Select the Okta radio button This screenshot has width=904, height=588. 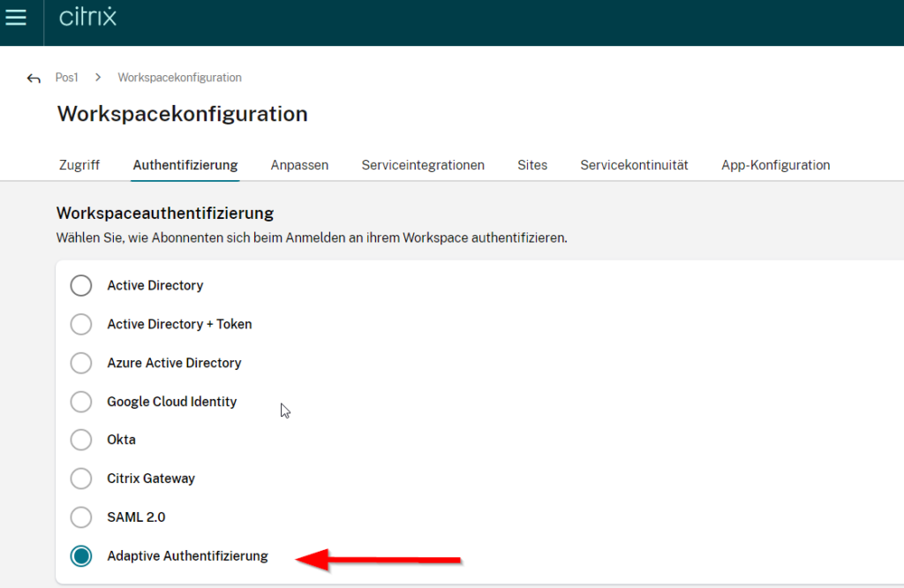coord(81,440)
